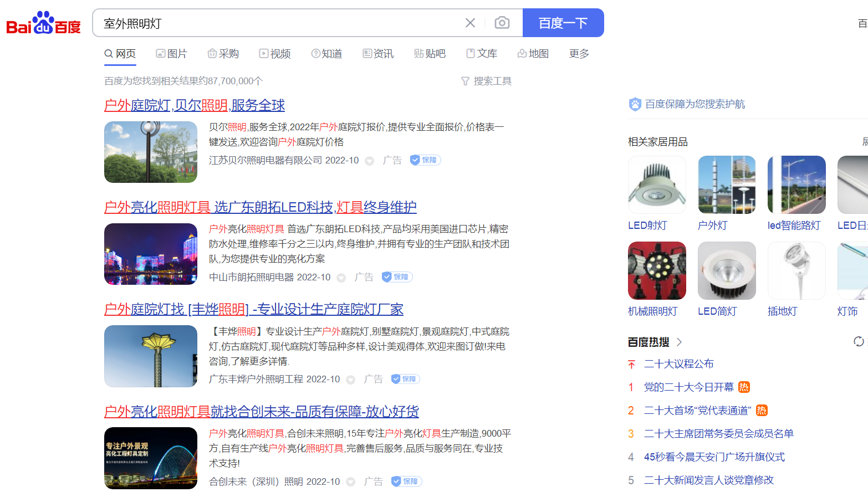
Task: Click the Baidu guarantee shield icon
Action: (635, 104)
